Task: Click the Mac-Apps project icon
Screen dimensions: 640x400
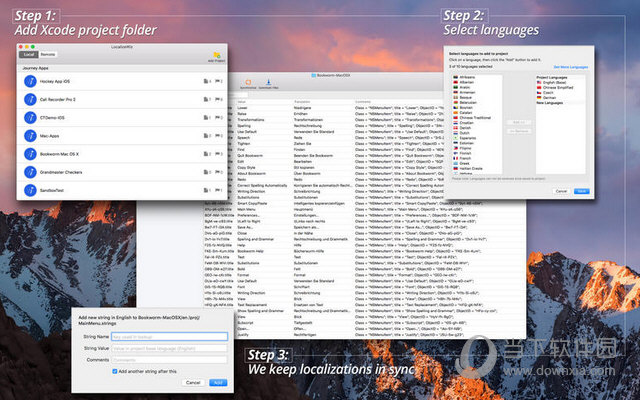Action: [30, 136]
